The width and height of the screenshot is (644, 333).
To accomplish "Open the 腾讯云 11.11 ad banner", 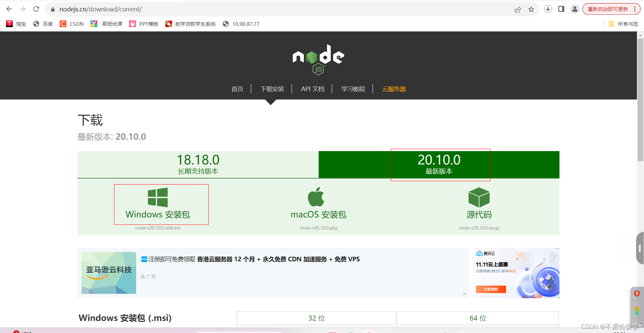I will click(x=516, y=273).
